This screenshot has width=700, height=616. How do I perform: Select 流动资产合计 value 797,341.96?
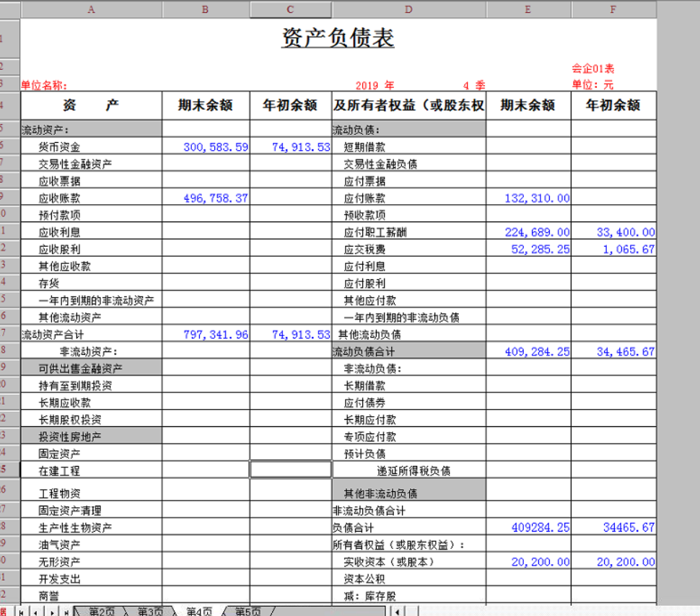tap(206, 335)
